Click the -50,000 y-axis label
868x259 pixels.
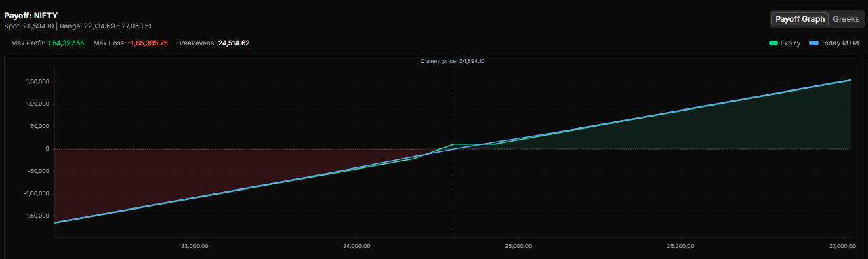[38, 171]
